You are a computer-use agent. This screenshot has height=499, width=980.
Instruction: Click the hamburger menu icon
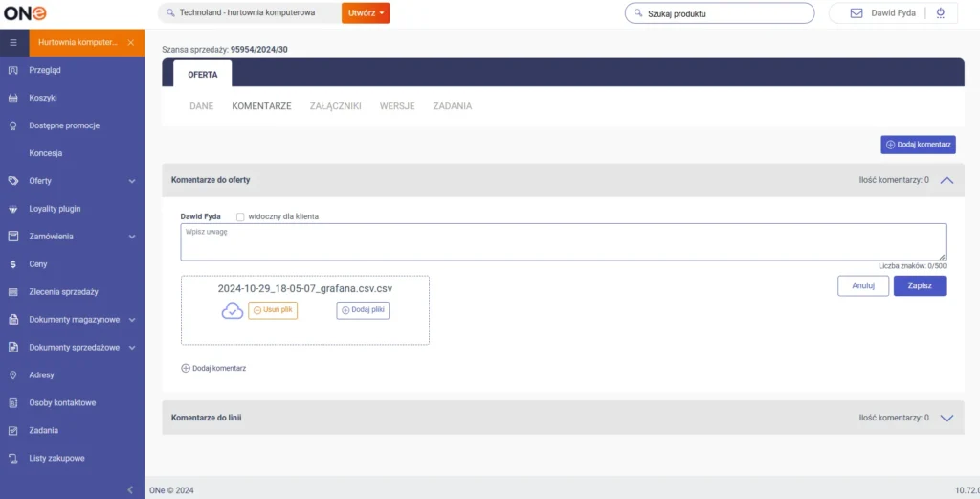coord(13,43)
